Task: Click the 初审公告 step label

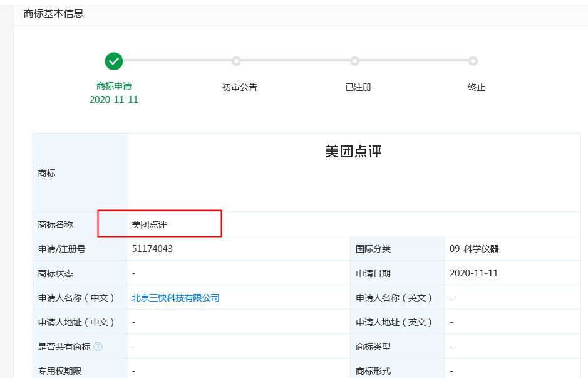Action: point(240,87)
